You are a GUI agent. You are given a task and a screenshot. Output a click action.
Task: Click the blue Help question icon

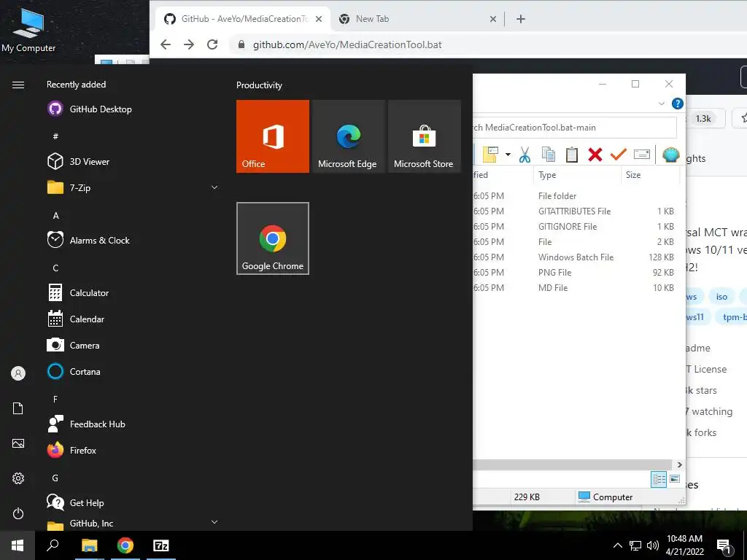point(678,104)
